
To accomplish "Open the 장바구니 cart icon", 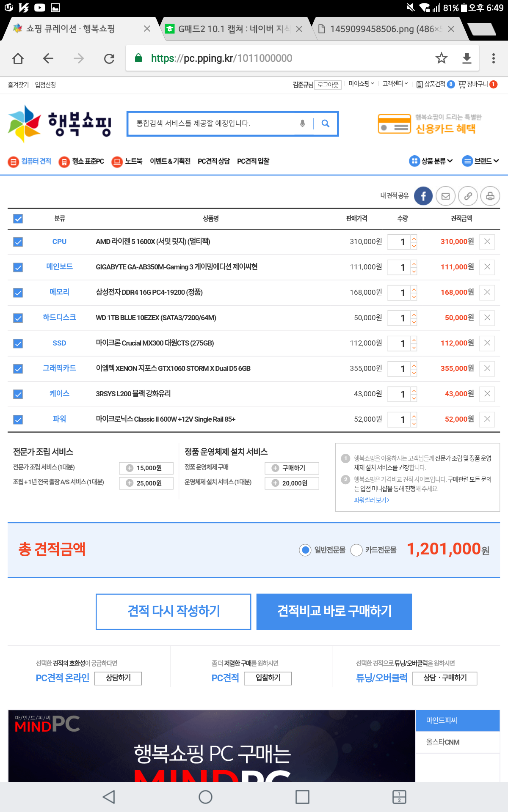I will 478,84.
